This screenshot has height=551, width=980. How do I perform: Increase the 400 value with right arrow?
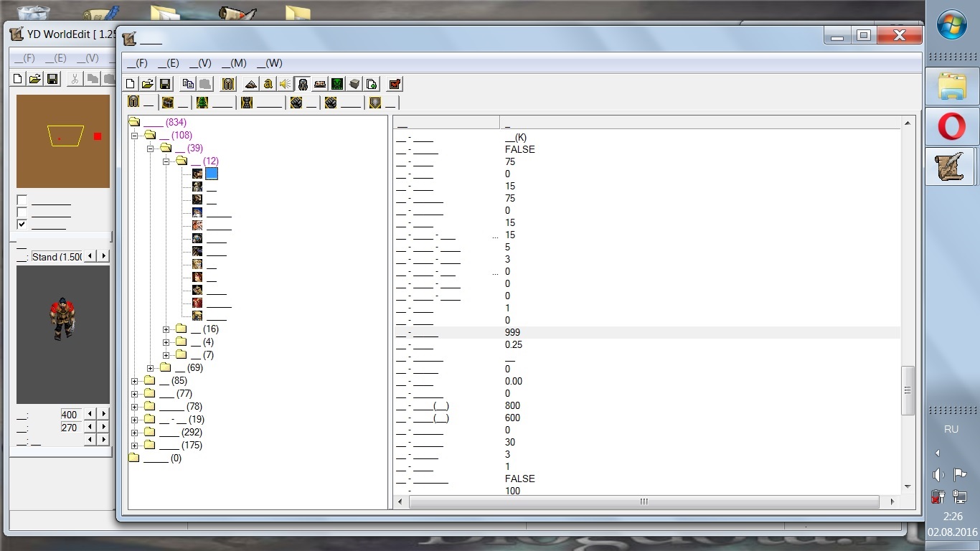click(x=104, y=414)
